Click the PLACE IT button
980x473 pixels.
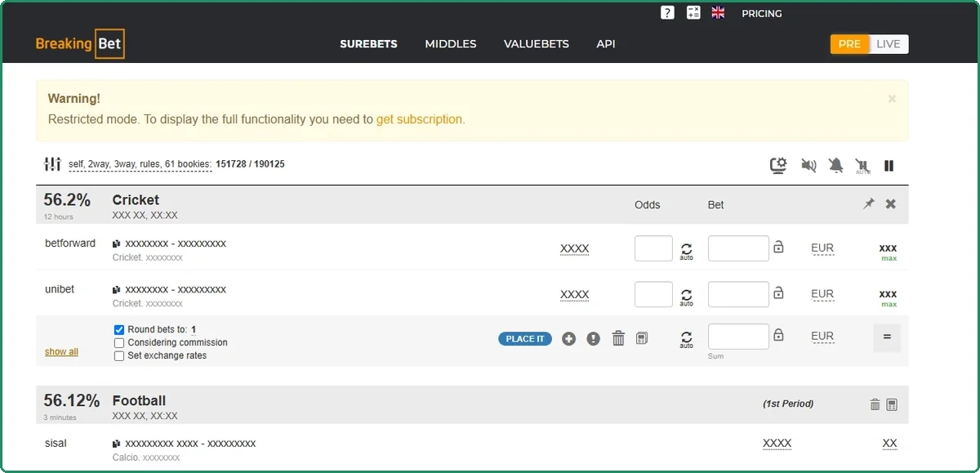525,339
